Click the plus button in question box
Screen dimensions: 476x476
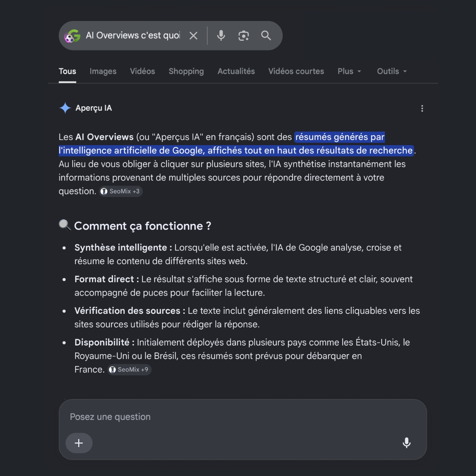[x=79, y=443]
